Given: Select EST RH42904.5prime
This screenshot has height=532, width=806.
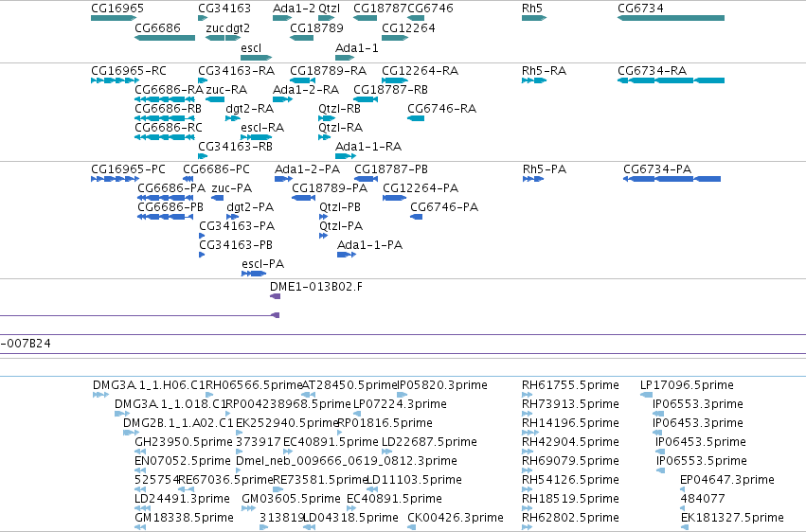Looking at the screenshot, I should [x=570, y=442].
